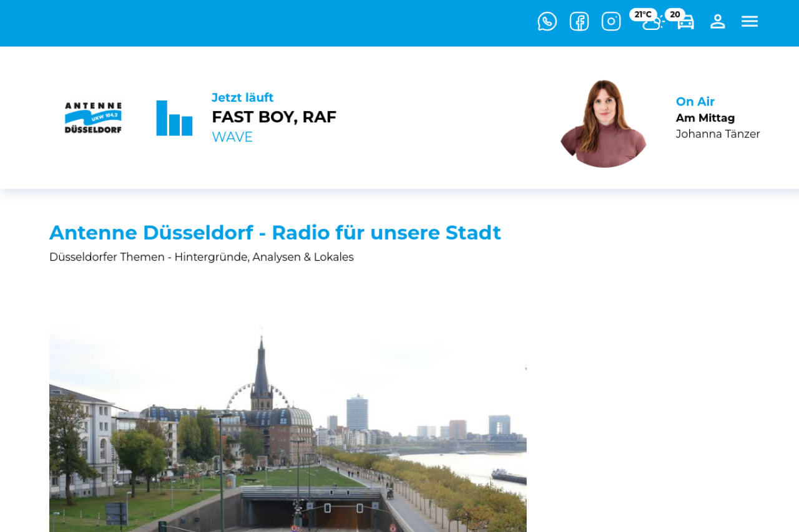
Task: Open the "Am Mittag" show link
Action: click(705, 118)
